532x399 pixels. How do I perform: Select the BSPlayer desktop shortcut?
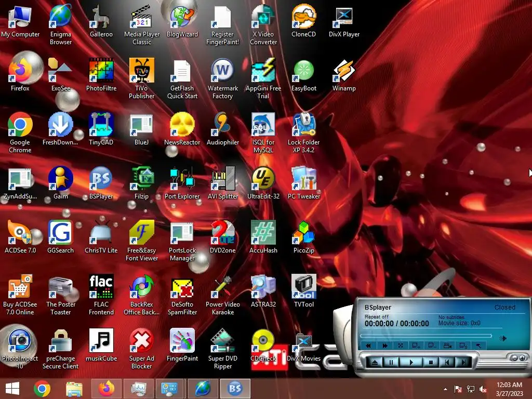(x=101, y=183)
